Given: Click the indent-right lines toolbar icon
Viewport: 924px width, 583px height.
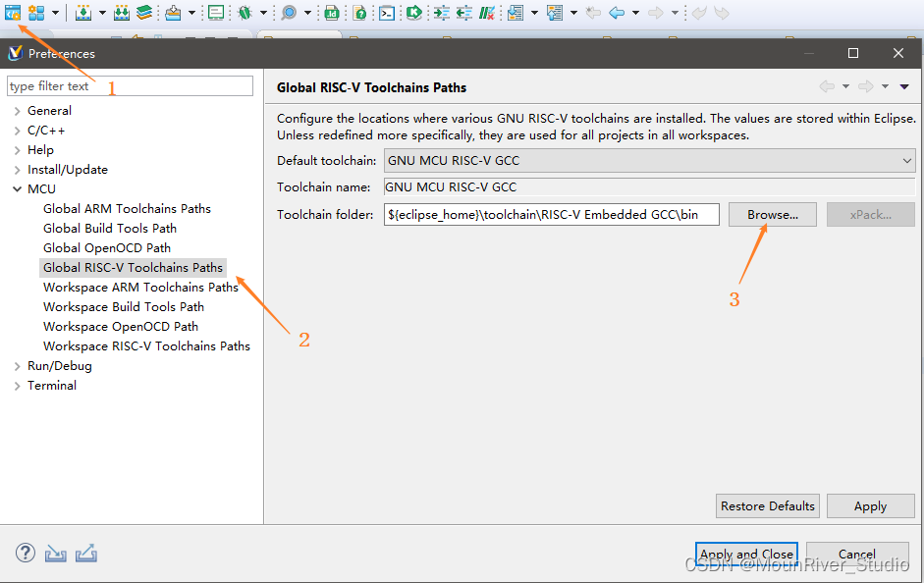Looking at the screenshot, I should pyautogui.click(x=441, y=13).
